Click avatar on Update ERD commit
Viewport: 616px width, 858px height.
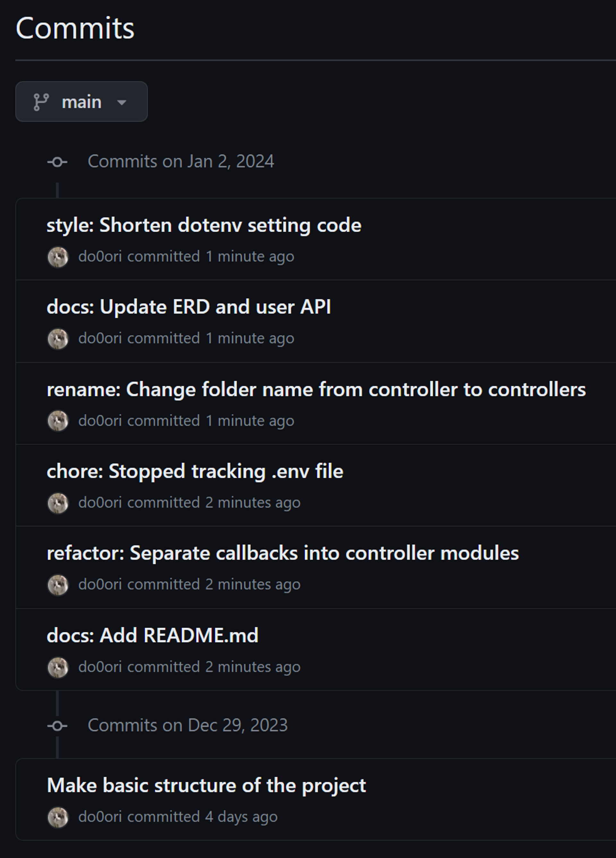tap(58, 339)
